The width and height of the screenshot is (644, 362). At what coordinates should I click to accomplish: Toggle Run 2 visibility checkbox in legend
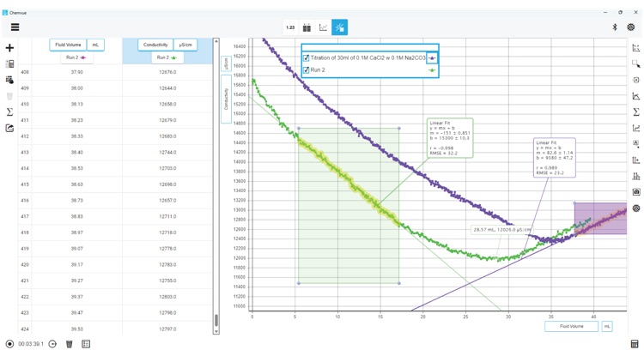pyautogui.click(x=306, y=69)
